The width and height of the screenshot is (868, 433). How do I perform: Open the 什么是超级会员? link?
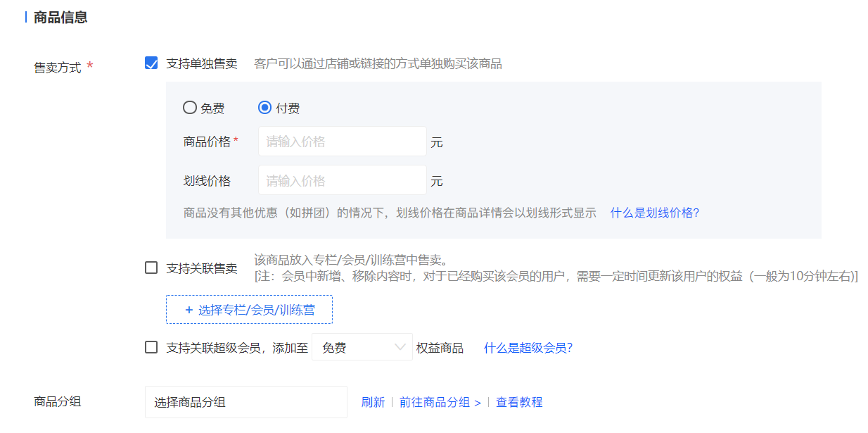[x=528, y=347]
